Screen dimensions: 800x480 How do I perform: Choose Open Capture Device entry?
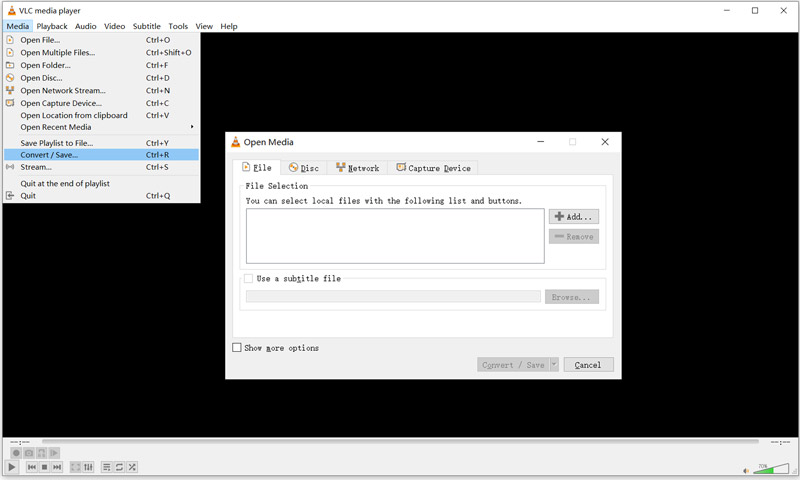point(101,103)
